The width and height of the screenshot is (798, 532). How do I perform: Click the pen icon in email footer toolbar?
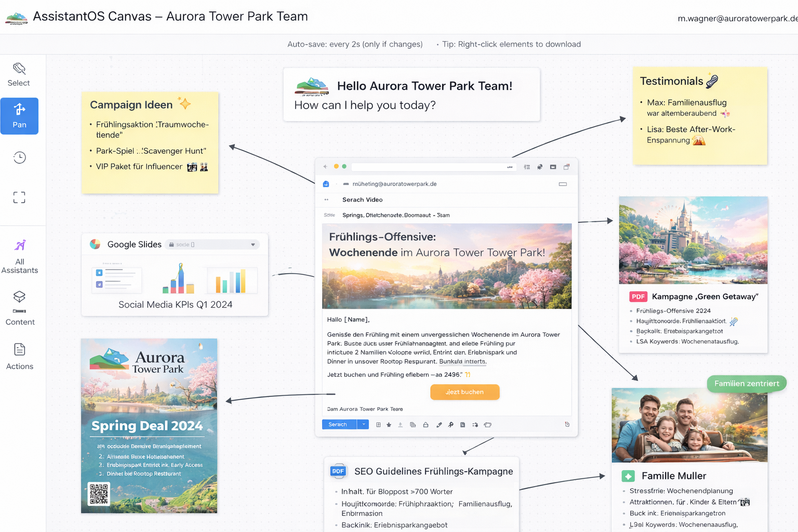(439, 424)
